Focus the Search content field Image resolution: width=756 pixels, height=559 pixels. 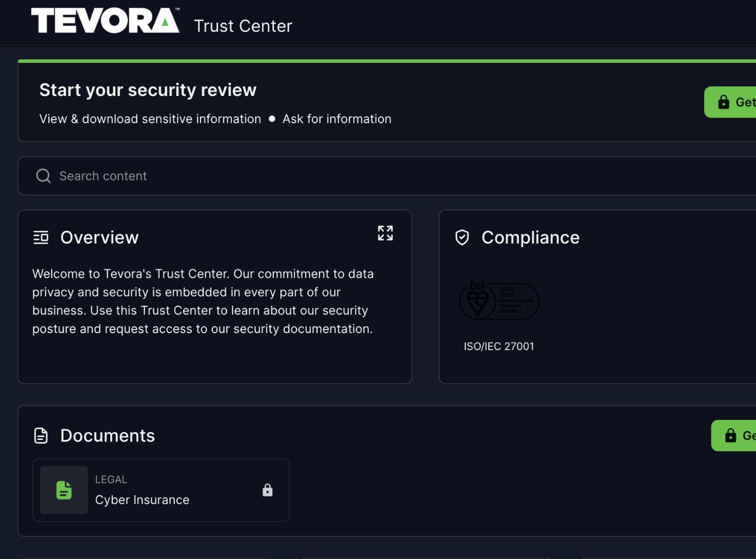387,176
